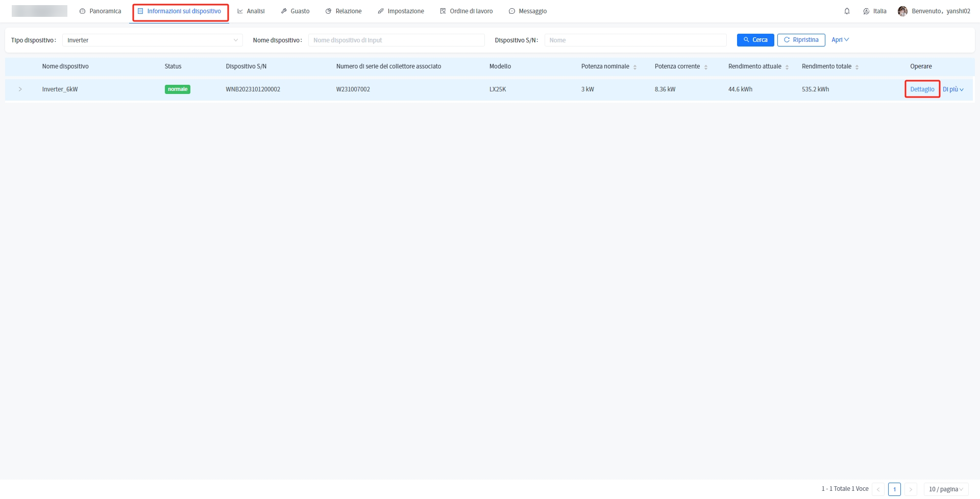Click the notification bell icon
980x499 pixels.
pyautogui.click(x=847, y=11)
